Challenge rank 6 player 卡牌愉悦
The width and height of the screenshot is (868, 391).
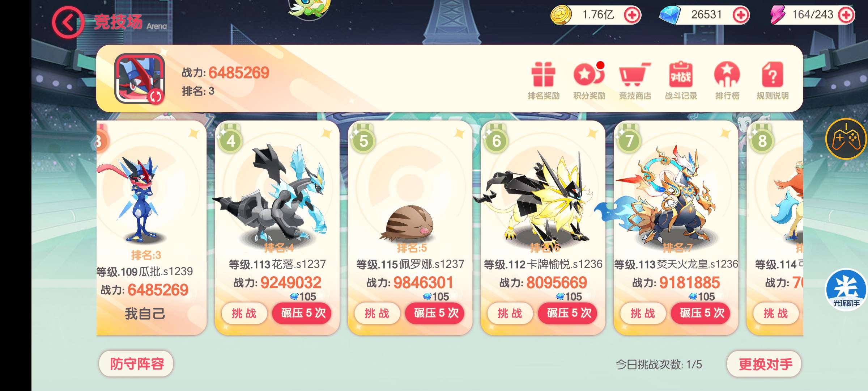click(510, 313)
